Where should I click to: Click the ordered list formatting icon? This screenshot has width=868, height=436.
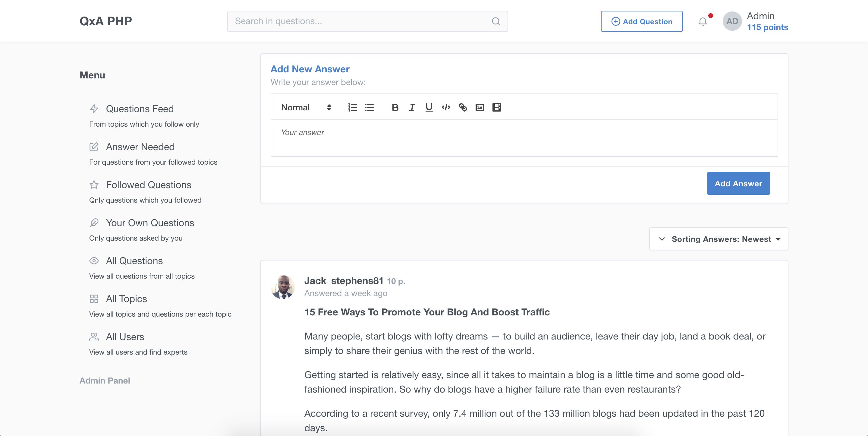coord(352,108)
